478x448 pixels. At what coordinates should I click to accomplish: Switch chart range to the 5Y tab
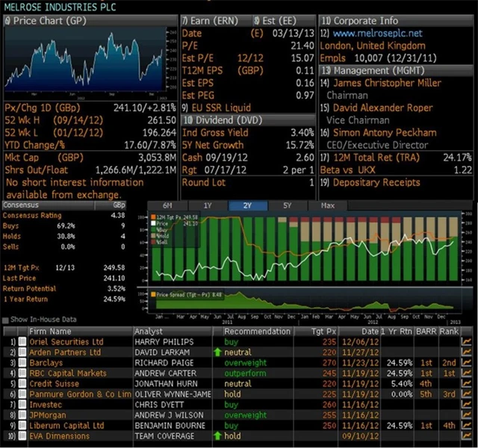click(287, 205)
